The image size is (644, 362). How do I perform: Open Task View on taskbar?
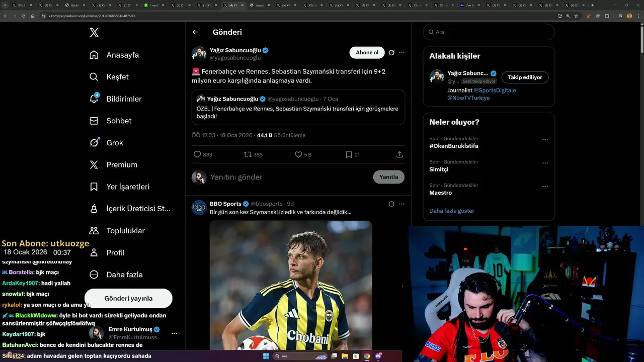334,356
